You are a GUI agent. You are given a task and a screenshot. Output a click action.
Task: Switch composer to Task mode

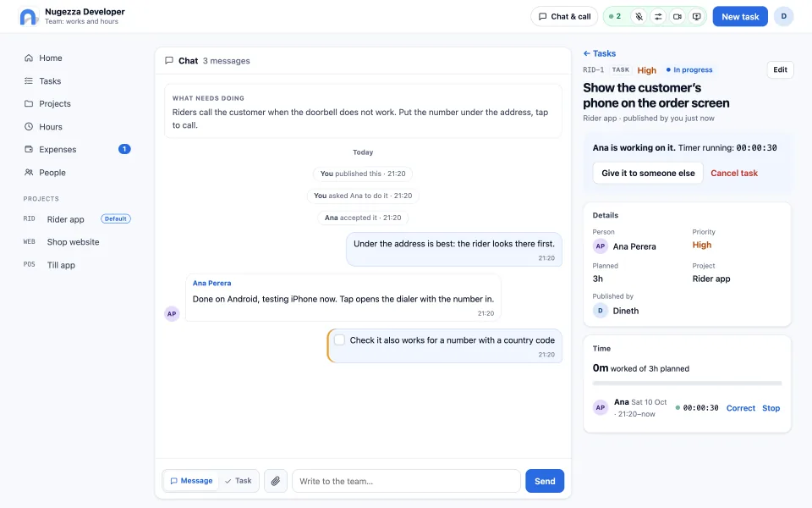[239, 481]
